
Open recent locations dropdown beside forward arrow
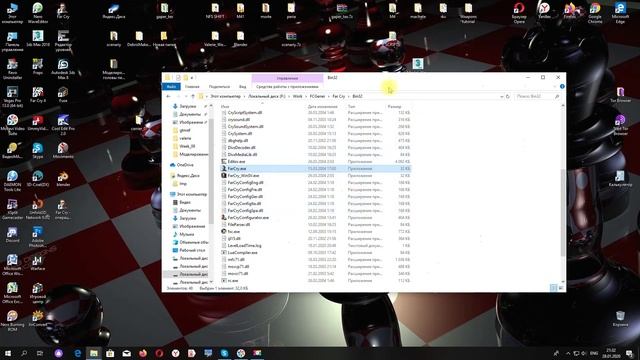tap(186, 96)
